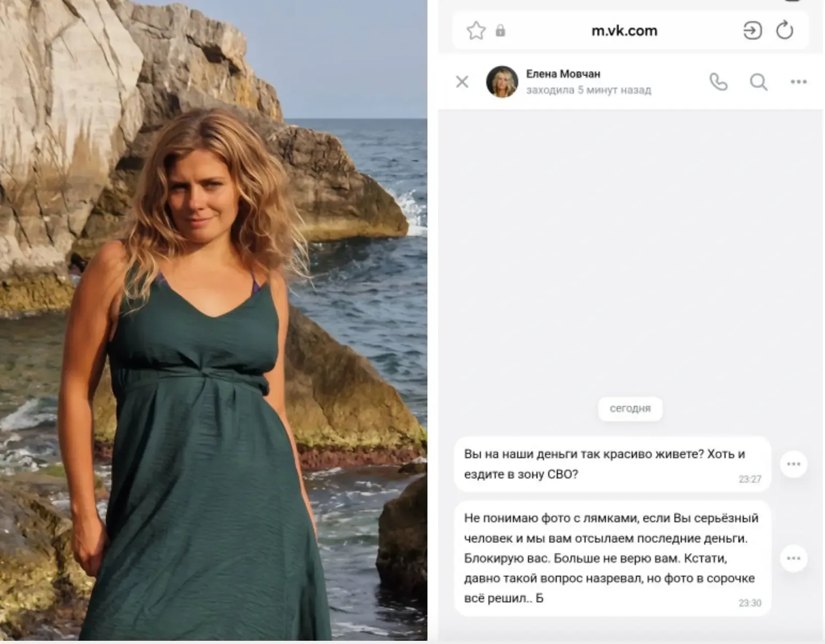Open the woman seaside photo
Screen dimensions: 825x644
[214, 320]
